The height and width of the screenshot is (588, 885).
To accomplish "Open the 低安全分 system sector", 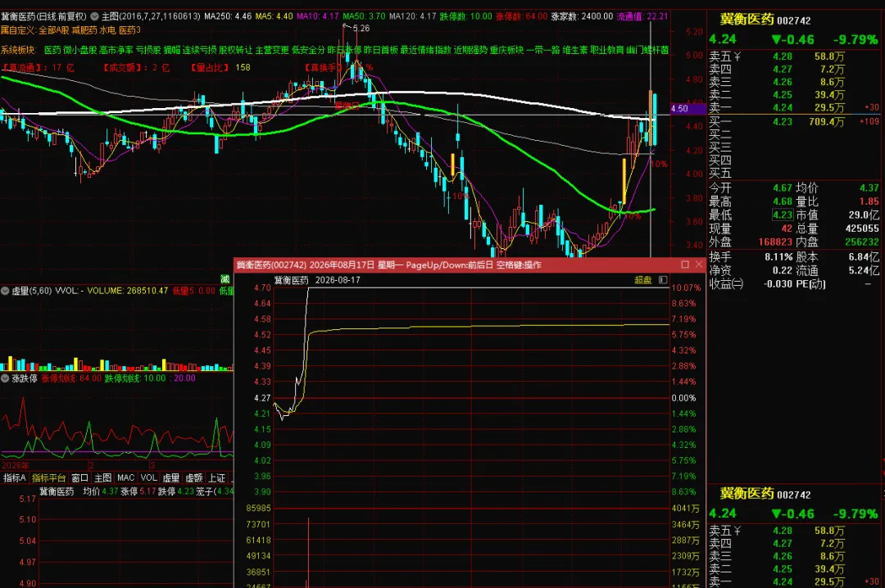I will tap(308, 50).
